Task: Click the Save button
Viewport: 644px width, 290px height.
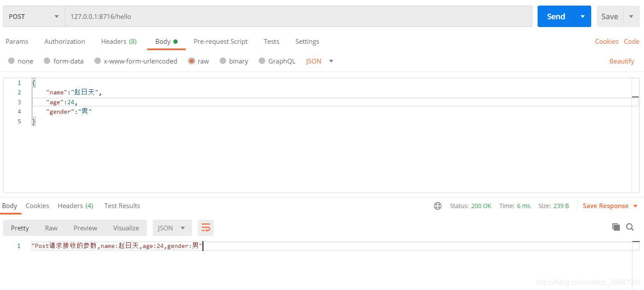Action: point(609,16)
